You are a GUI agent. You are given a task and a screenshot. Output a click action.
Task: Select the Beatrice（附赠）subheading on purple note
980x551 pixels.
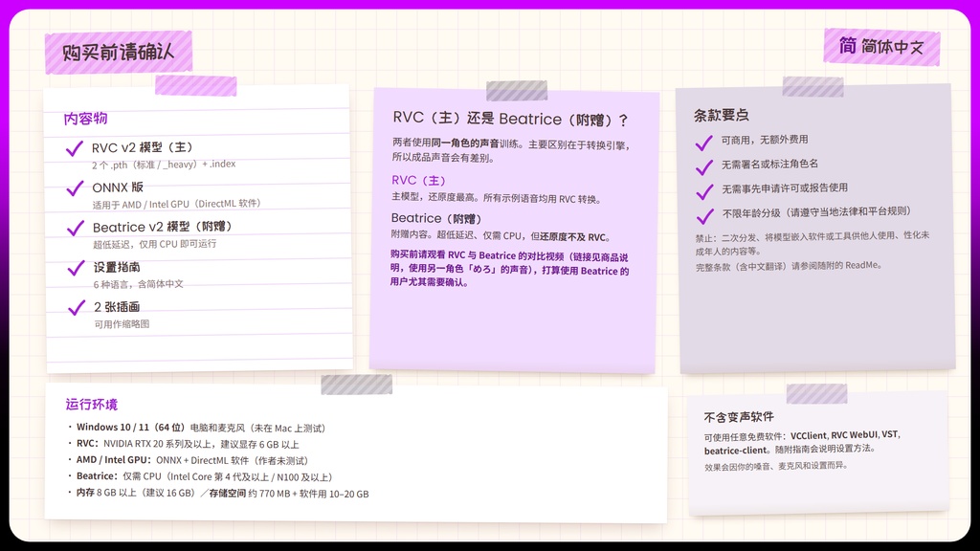coord(436,218)
